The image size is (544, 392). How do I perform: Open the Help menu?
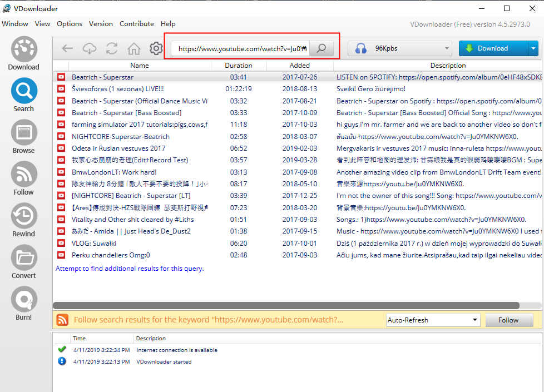168,24
